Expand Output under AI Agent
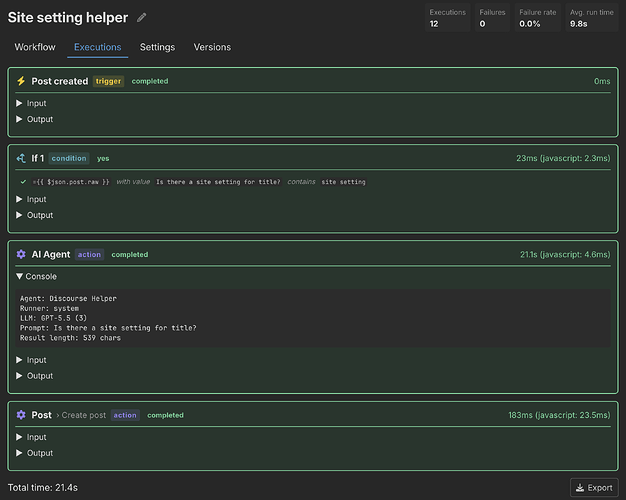The image size is (626, 500). click(x=34, y=376)
